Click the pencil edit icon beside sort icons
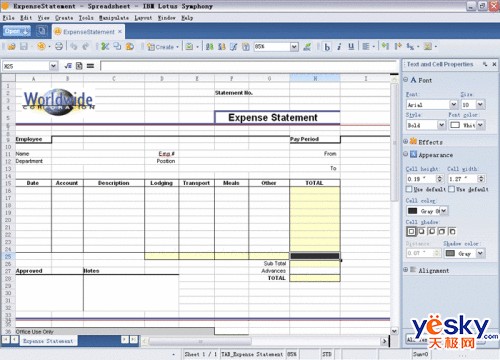 pyautogui.click(x=234, y=47)
